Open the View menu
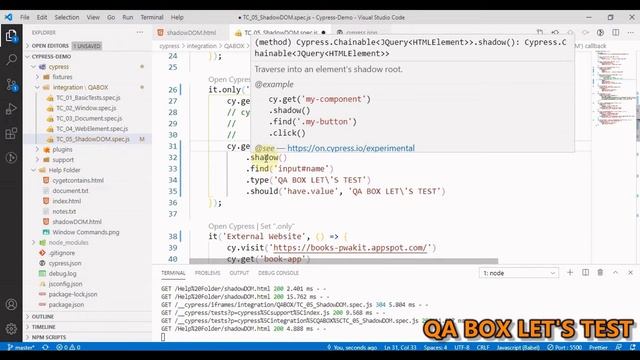The image size is (640, 360). (93, 18)
